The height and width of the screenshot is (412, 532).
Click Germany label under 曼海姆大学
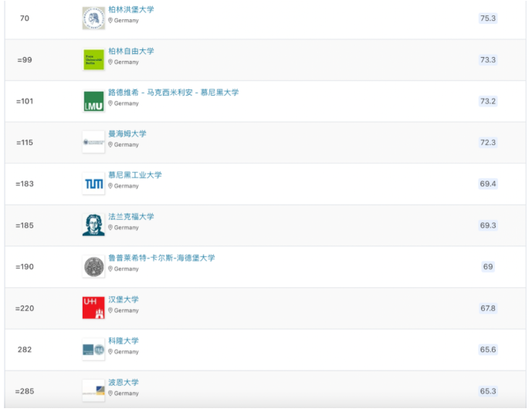126,145
